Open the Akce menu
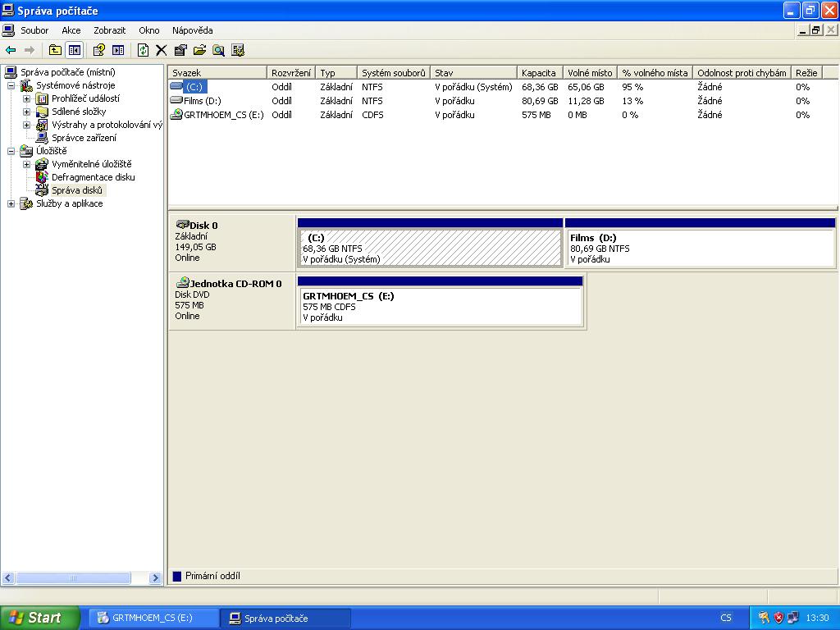This screenshot has width=840, height=630. click(71, 30)
